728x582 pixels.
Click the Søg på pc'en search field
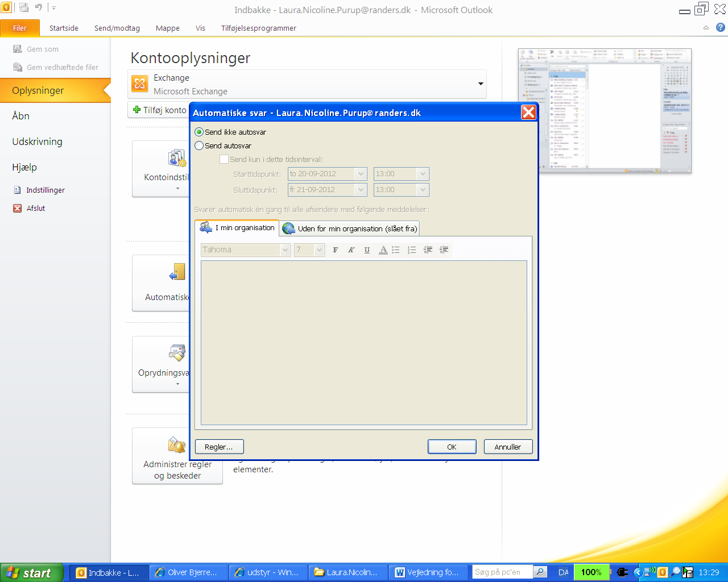503,572
